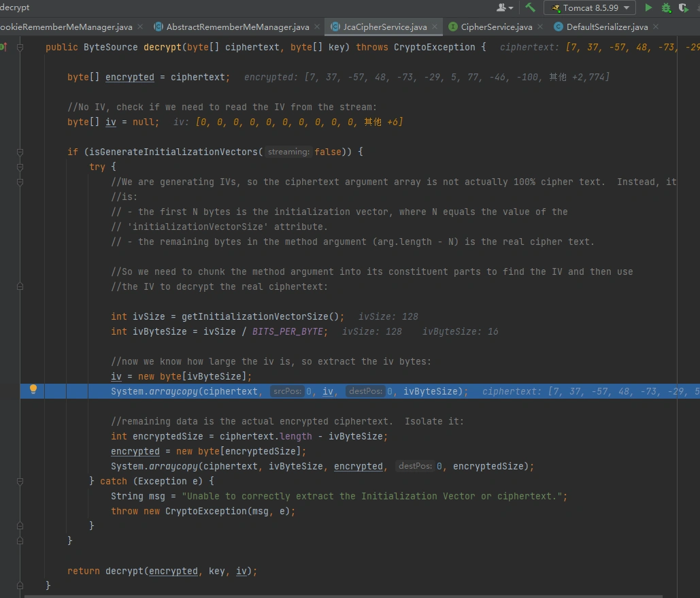Close the AbstractRememberMeManager.java tab
Viewport: 700px width, 598px height.
pyautogui.click(x=316, y=27)
